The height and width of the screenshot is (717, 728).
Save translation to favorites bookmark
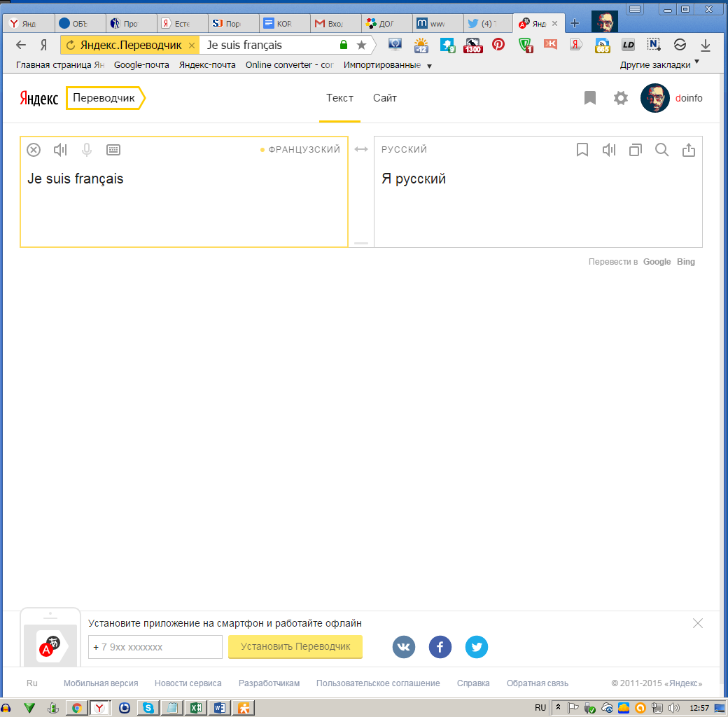[x=582, y=150]
